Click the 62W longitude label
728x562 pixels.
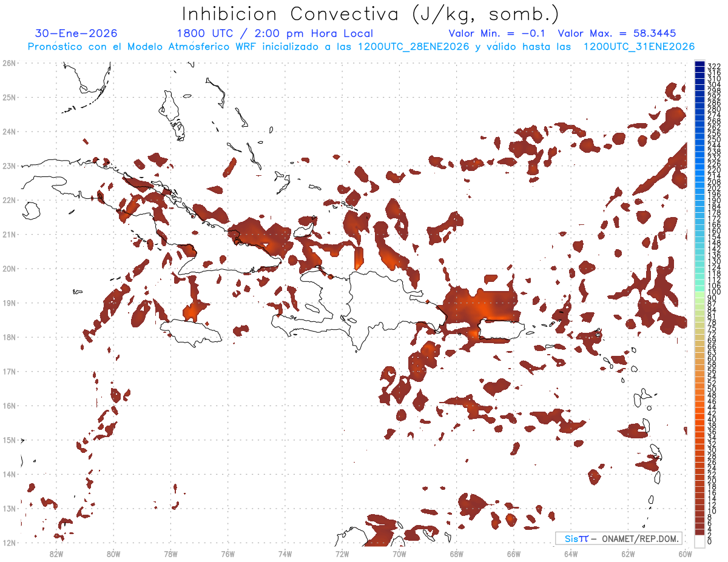(628, 553)
